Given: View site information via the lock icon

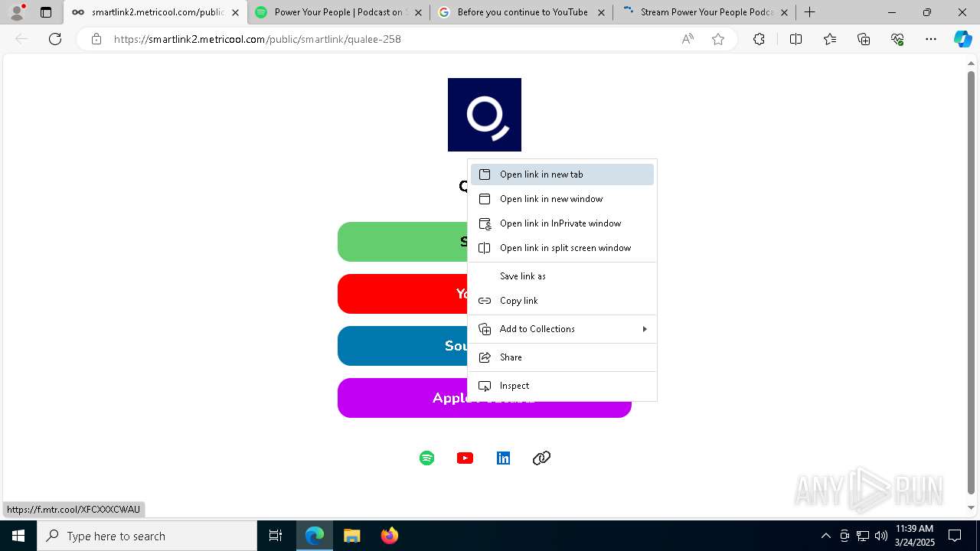Looking at the screenshot, I should pyautogui.click(x=96, y=39).
